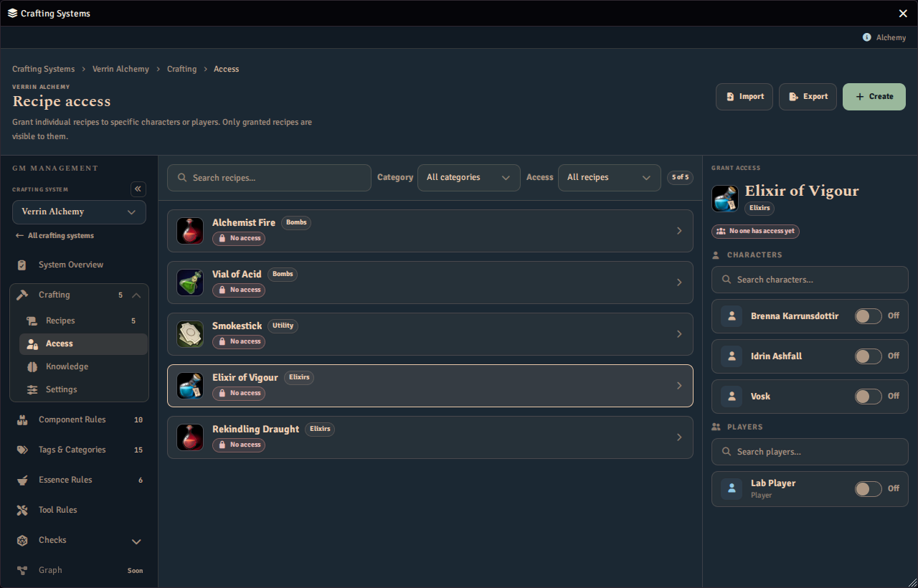
Task: Click the Search recipes input field
Action: coord(269,178)
